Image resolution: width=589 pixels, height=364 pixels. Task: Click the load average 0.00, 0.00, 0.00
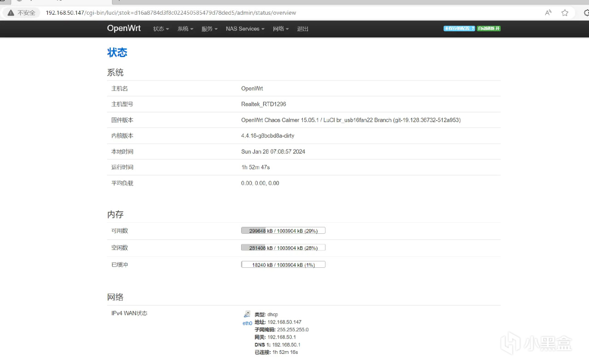click(260, 183)
